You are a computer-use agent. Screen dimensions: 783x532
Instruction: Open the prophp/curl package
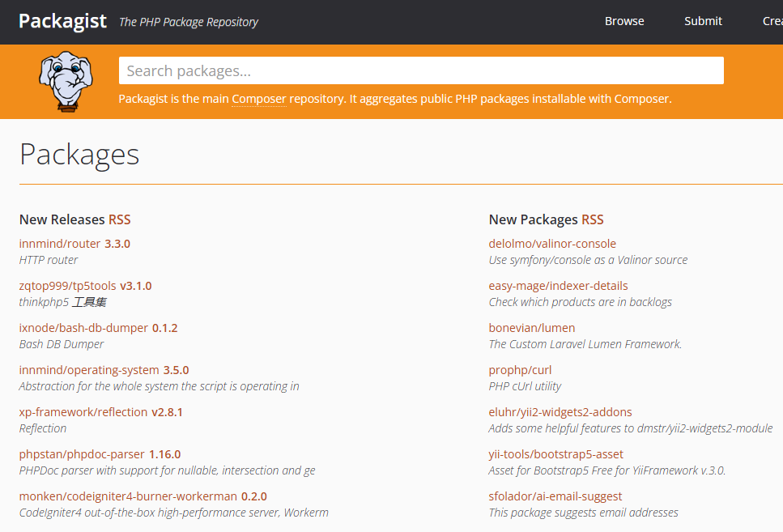[520, 370]
